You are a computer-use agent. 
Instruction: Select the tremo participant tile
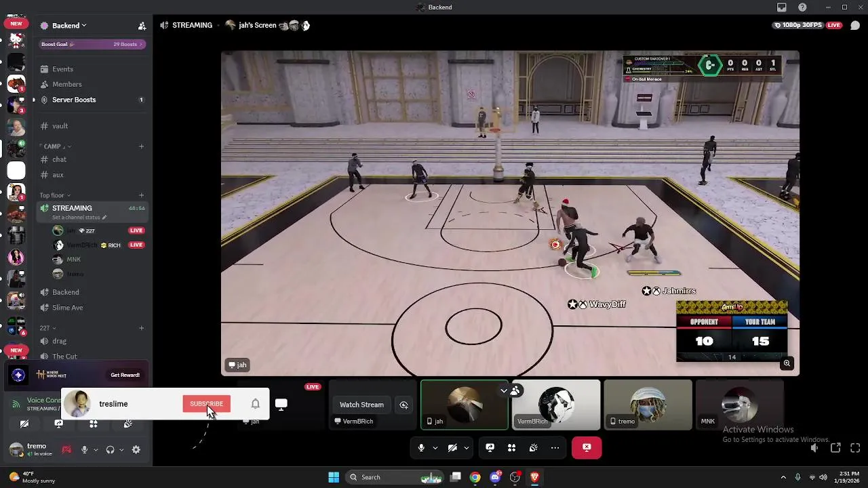click(x=648, y=405)
